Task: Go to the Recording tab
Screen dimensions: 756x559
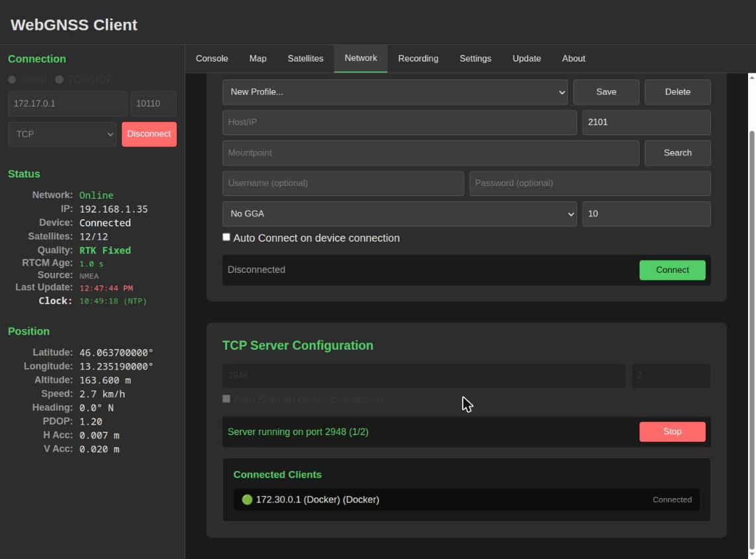Action: coord(418,58)
